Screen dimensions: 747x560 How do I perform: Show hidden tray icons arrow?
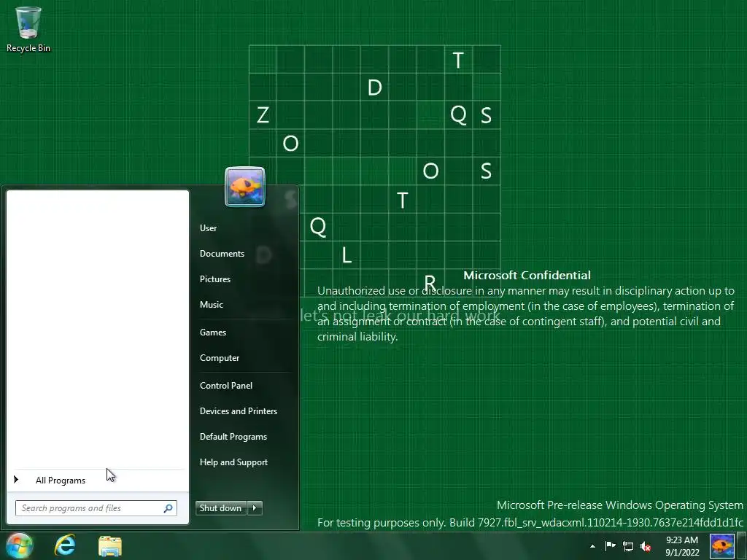point(592,546)
